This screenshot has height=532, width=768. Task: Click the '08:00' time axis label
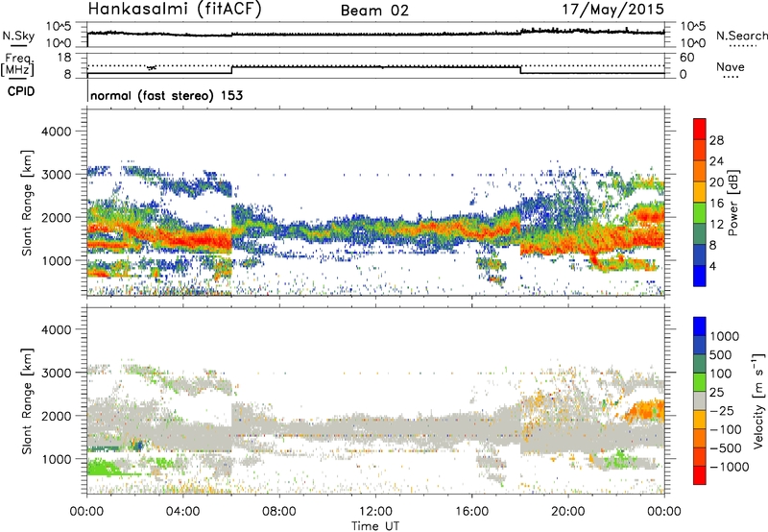click(279, 512)
